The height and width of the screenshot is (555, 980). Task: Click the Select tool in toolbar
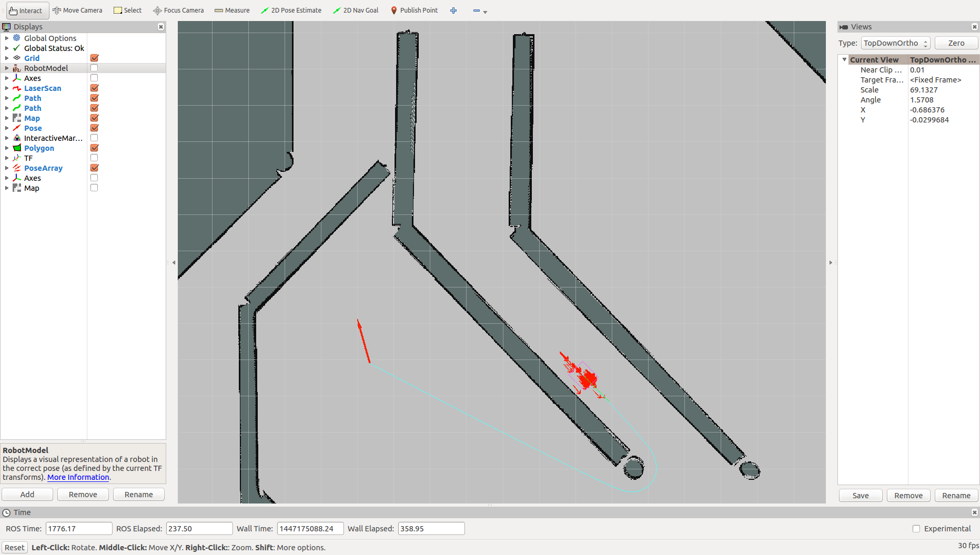coord(128,10)
